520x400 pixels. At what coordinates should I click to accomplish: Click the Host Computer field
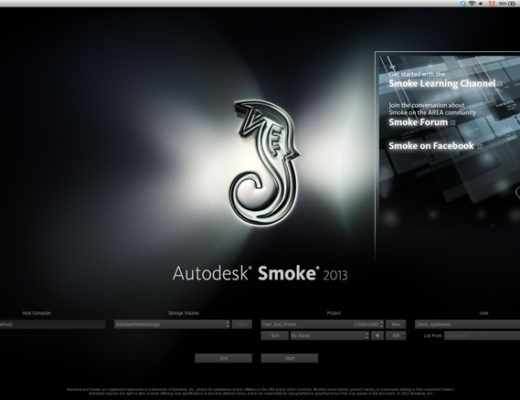click(x=52, y=324)
